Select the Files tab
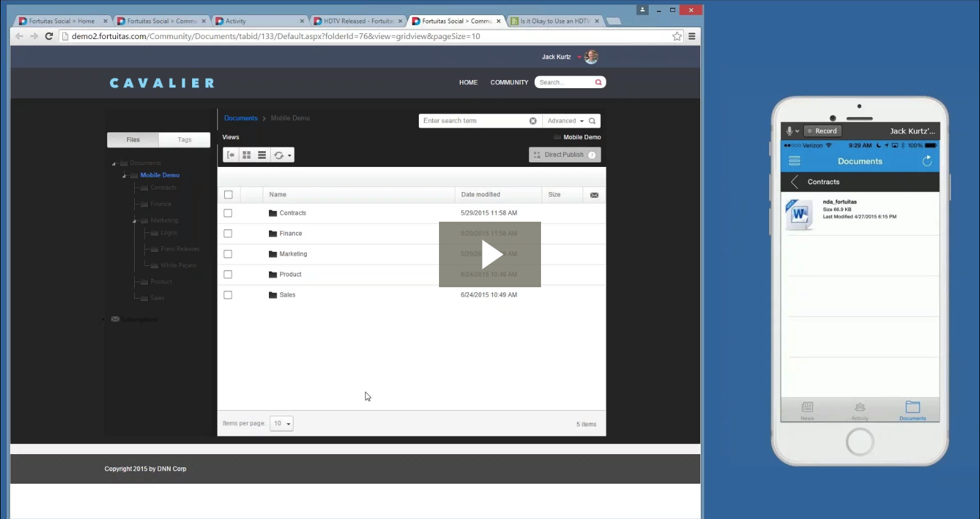The width and height of the screenshot is (980, 519). pyautogui.click(x=133, y=140)
